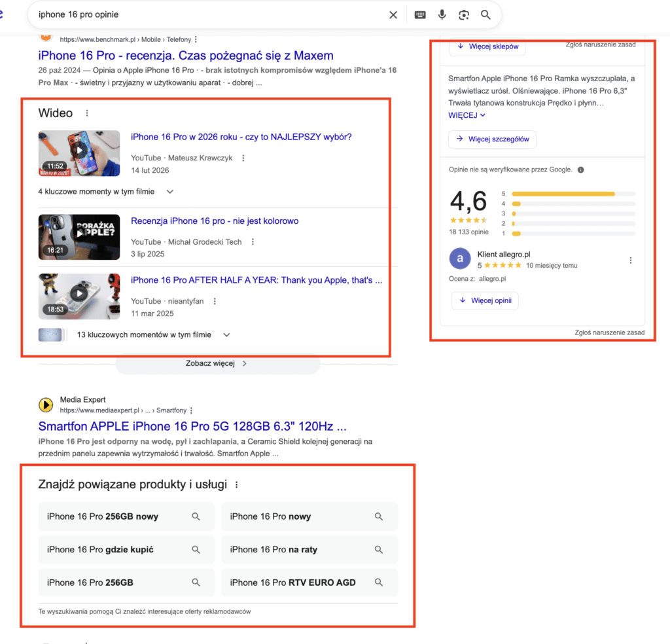The height and width of the screenshot is (644, 670).
Task: Click Zobacz więcej under videos
Action: coord(217,364)
